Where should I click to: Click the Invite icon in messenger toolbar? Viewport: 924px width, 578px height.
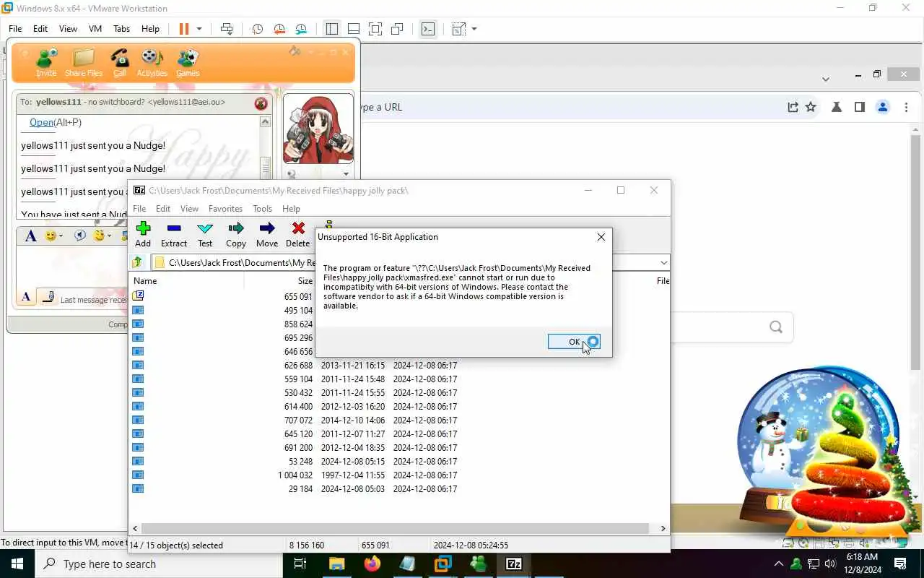click(46, 62)
